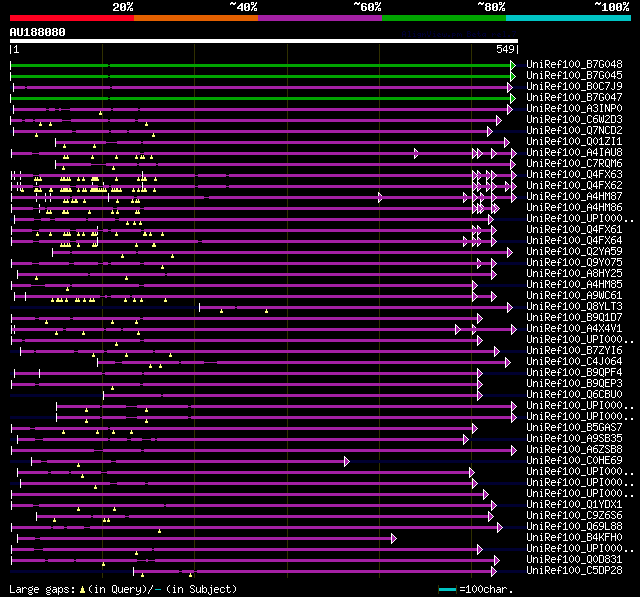The height and width of the screenshot is (597, 640).
Task: Click the UniRef100_C9Z6S6 identifier
Action: click(x=574, y=516)
